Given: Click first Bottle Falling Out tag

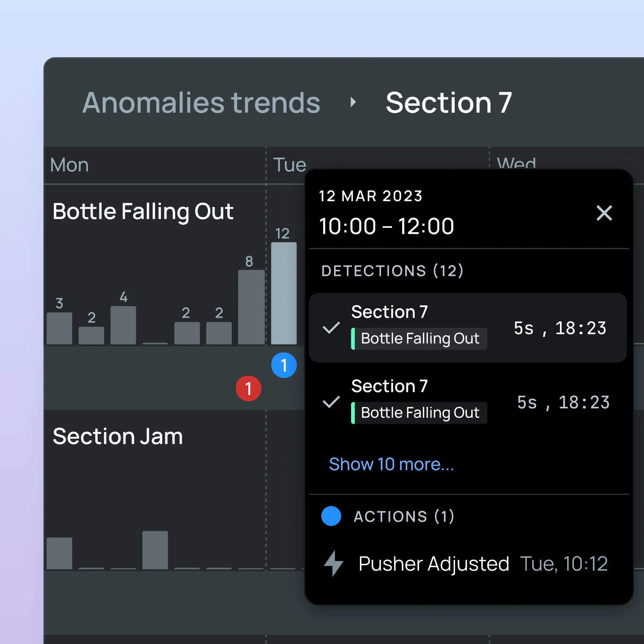Looking at the screenshot, I should (x=419, y=338).
